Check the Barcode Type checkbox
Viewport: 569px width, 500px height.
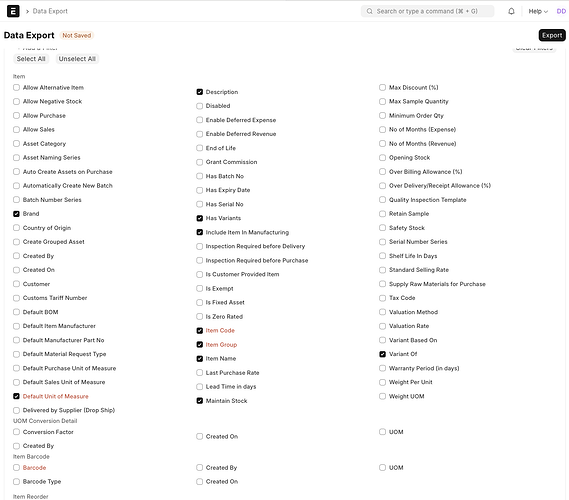pos(16,481)
